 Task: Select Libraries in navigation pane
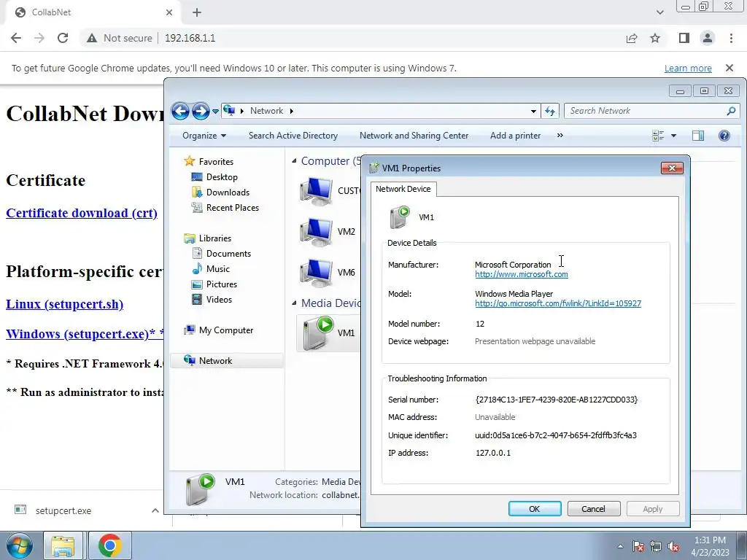tap(215, 238)
